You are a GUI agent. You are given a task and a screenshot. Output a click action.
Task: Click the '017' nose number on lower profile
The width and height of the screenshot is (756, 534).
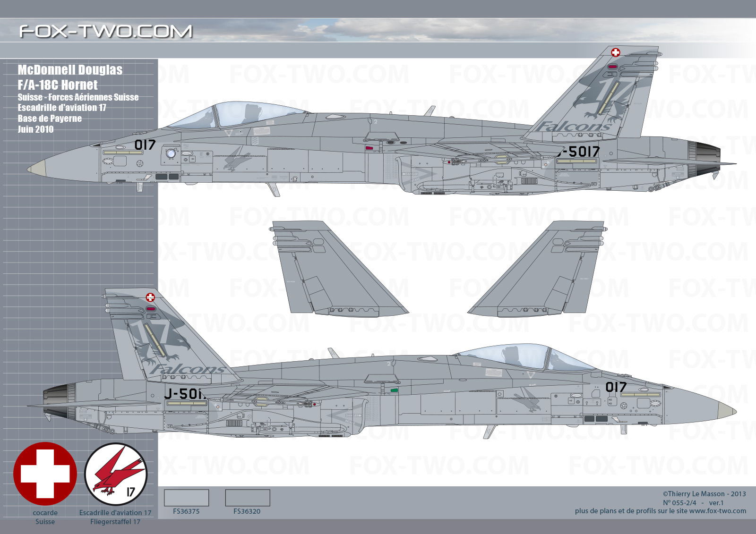[616, 387]
